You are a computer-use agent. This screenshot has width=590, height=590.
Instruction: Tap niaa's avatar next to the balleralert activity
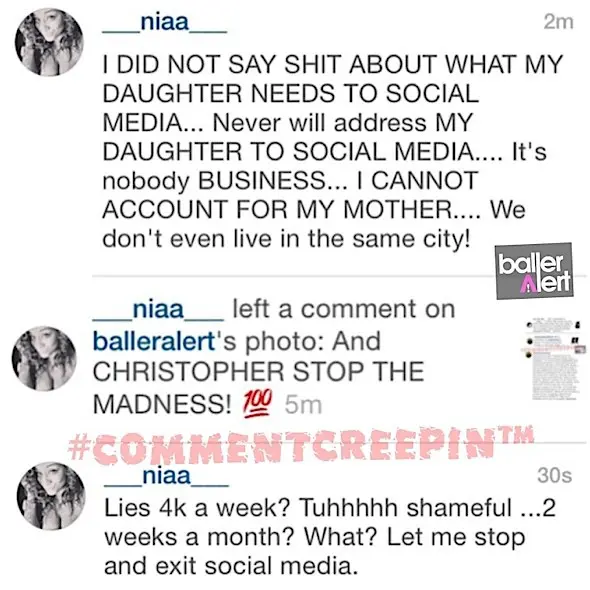point(44,359)
